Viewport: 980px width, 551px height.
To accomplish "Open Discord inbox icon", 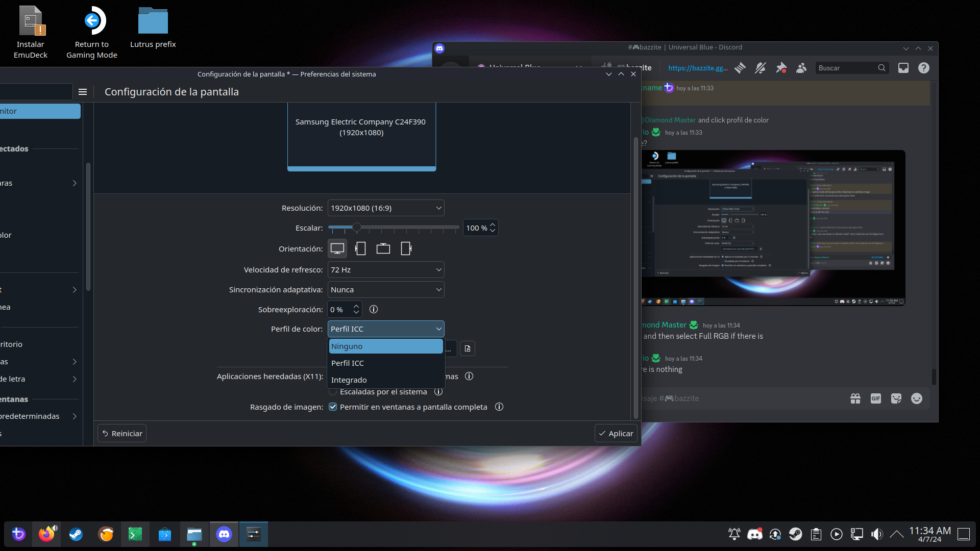I will coord(903,68).
